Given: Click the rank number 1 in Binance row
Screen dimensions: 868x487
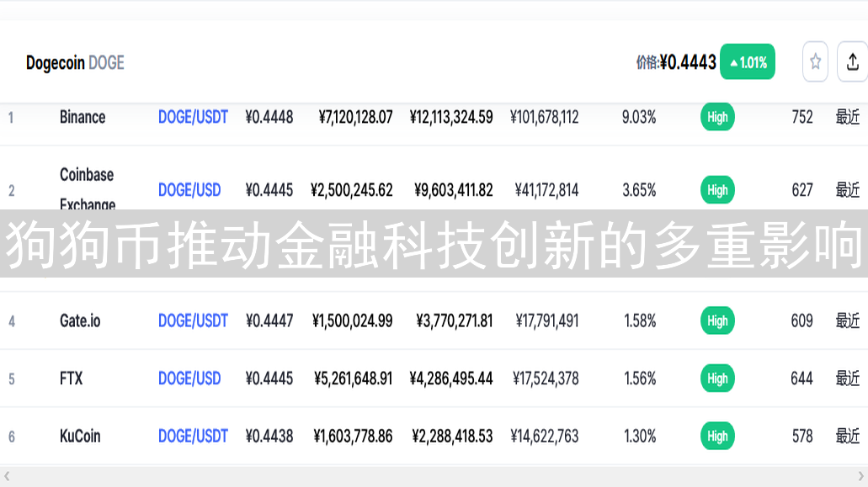Looking at the screenshot, I should coord(10,117).
